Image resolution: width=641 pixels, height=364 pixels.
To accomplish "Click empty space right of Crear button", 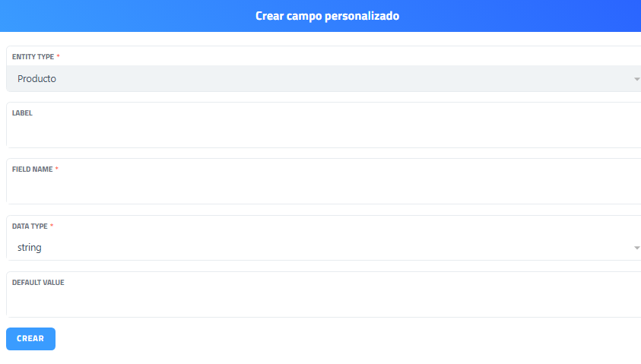I will [304, 339].
